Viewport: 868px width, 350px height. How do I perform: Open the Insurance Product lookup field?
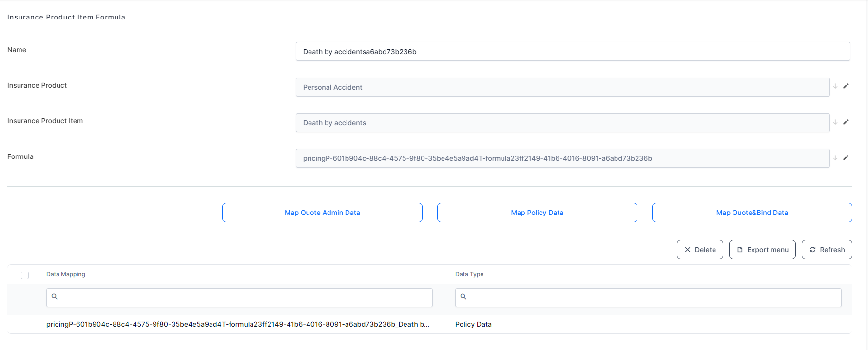coord(562,87)
